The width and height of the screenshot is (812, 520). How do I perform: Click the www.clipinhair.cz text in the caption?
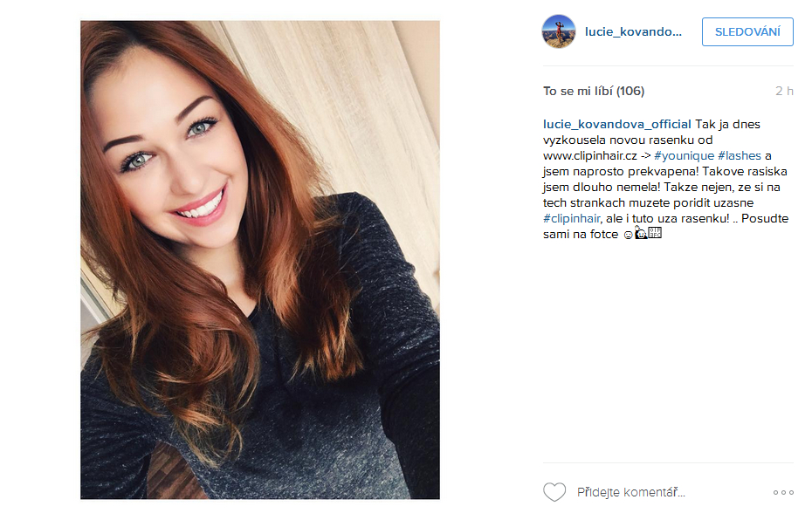coord(590,156)
